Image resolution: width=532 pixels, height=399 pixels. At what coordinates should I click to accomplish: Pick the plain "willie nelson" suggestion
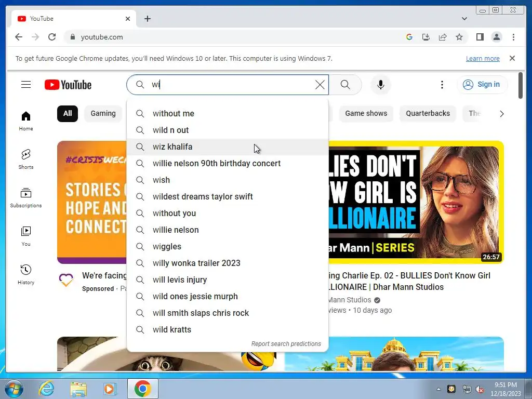click(228, 230)
